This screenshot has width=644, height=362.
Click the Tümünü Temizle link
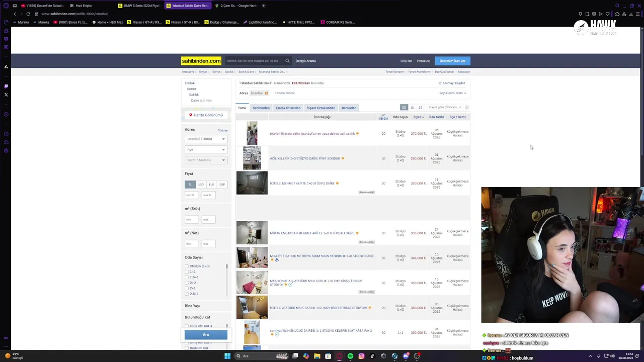285,93
